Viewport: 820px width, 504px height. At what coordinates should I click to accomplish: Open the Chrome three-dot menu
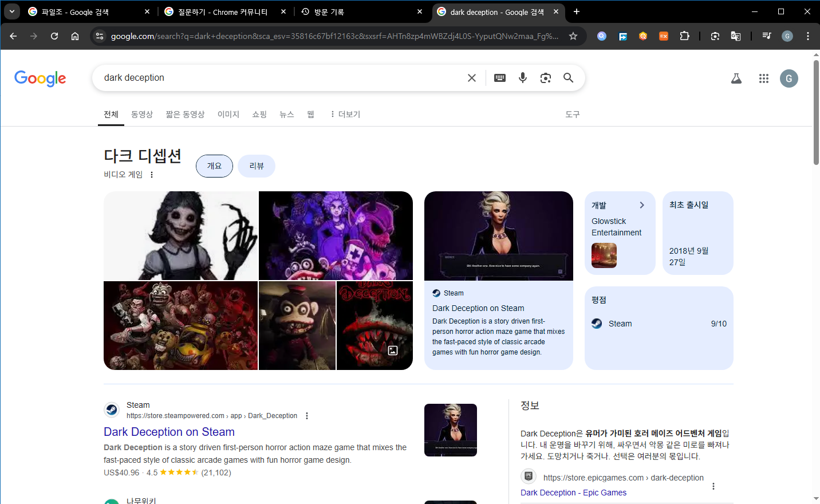coord(808,36)
